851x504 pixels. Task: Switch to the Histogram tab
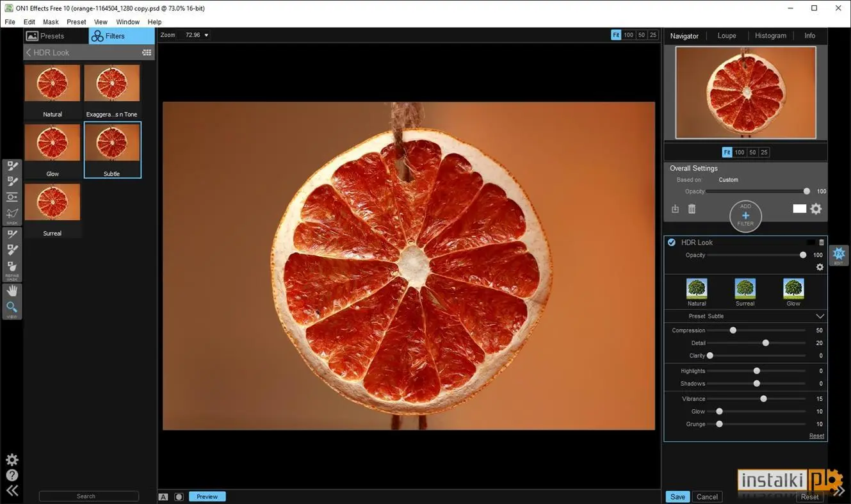(x=770, y=36)
